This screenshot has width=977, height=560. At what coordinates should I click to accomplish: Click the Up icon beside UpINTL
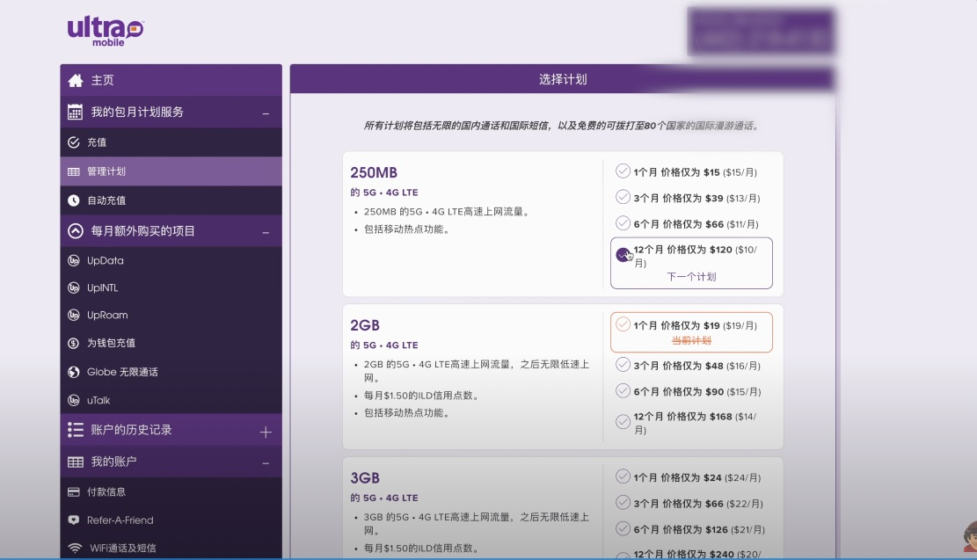74,287
